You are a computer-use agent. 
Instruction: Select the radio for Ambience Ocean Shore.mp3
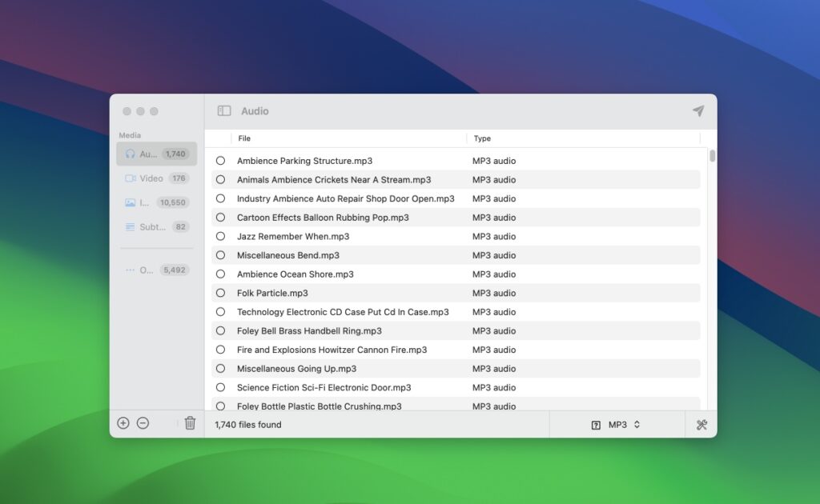coord(219,274)
